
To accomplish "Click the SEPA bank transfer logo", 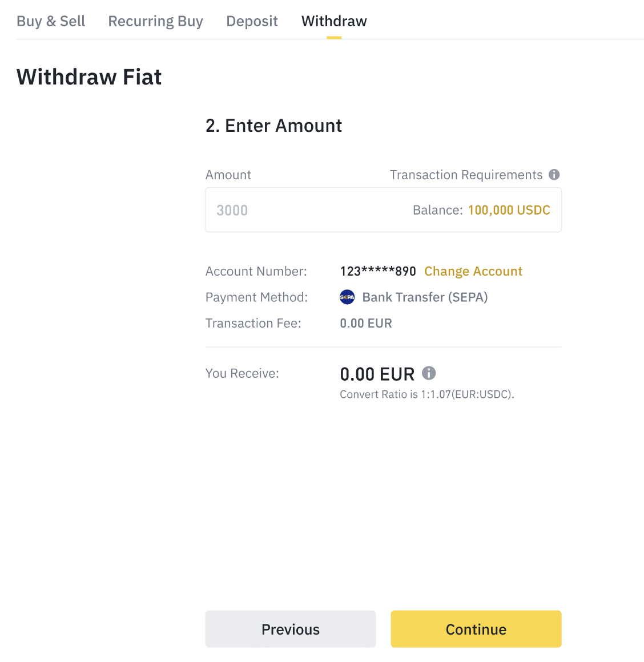I will click(x=347, y=297).
